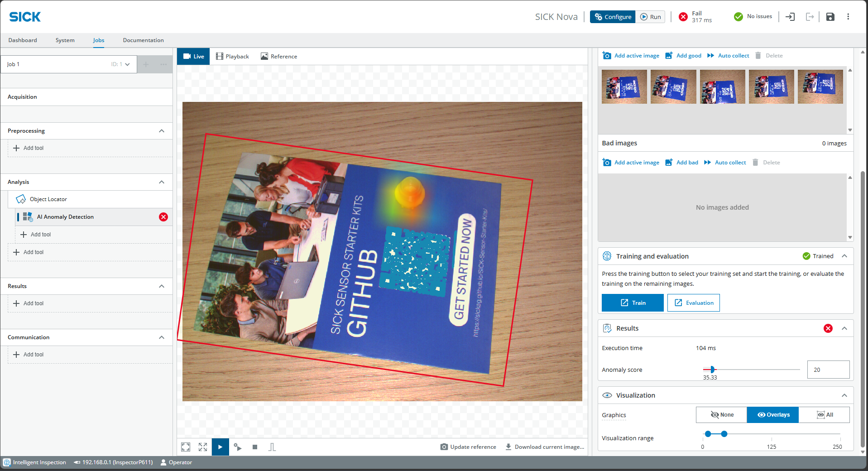Click the logout arrow icon in header
868x471 pixels.
[810, 17]
